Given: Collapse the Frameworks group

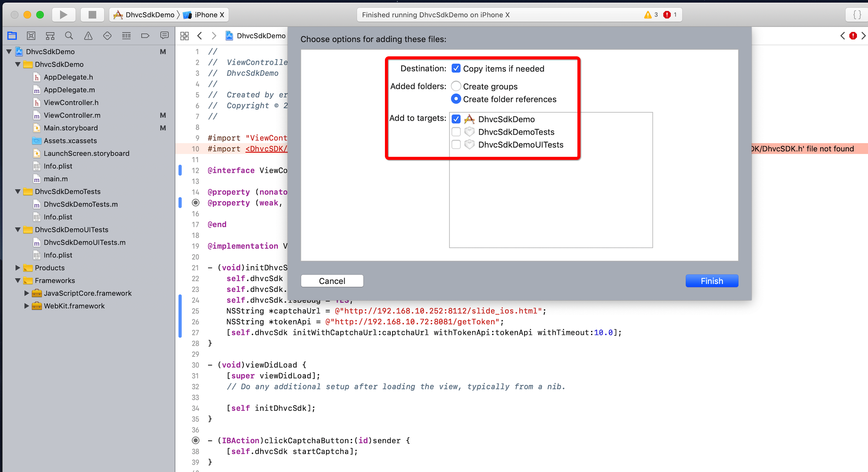Looking at the screenshot, I should point(18,281).
